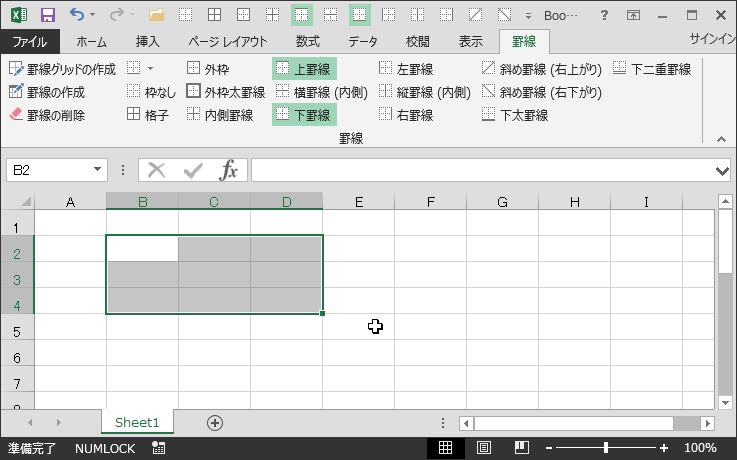Toggle 上罫線 in the ribbon
Image resolution: width=737 pixels, height=460 pixels.
pos(304,69)
